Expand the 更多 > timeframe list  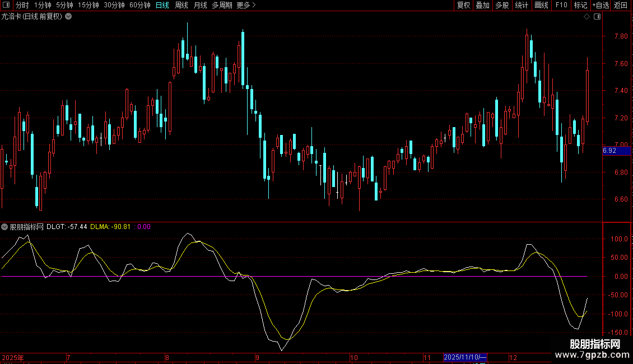(246, 5)
